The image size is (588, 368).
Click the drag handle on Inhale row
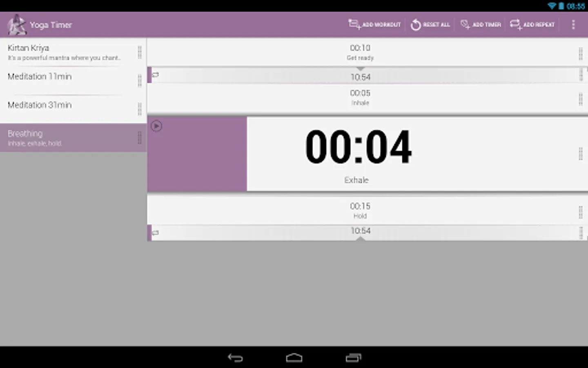[581, 99]
